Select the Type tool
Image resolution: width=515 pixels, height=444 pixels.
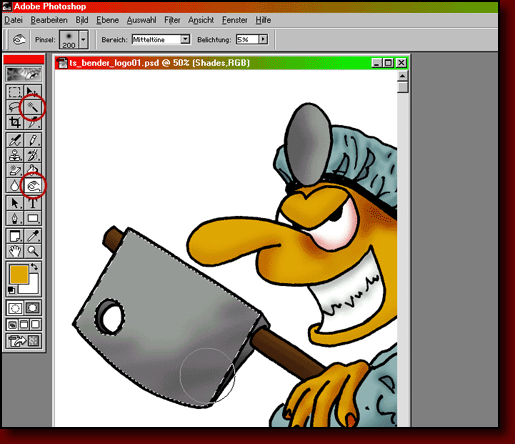pos(33,203)
